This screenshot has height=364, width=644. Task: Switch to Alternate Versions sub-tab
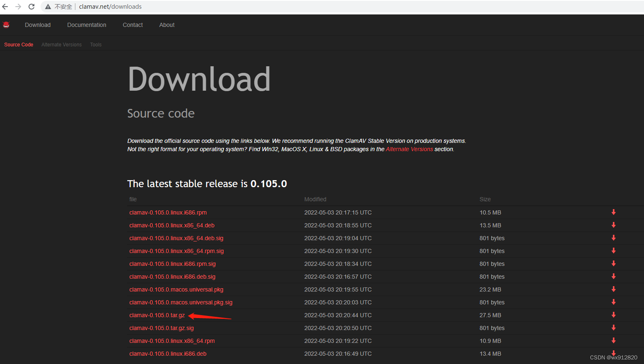(61, 45)
